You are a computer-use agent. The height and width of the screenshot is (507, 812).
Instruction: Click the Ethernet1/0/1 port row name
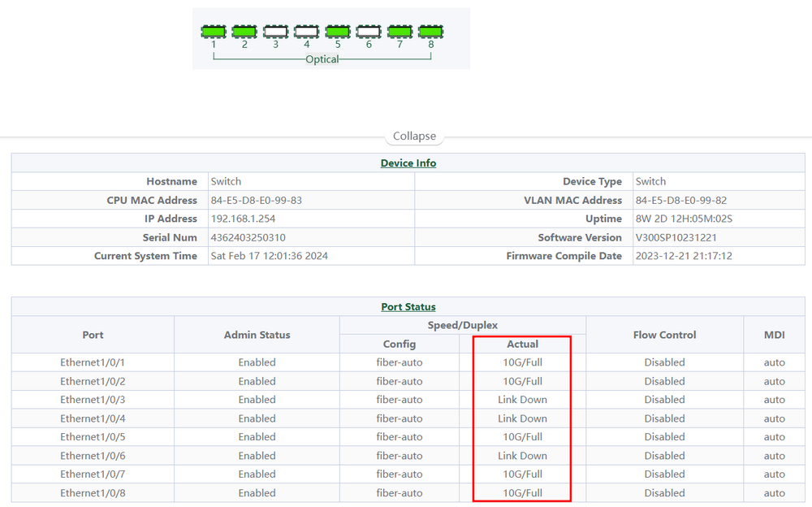pos(93,362)
